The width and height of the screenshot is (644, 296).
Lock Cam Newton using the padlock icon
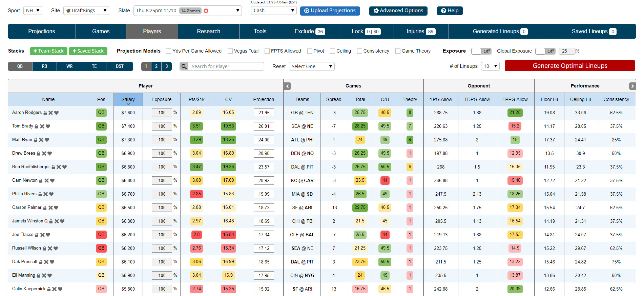(x=41, y=181)
